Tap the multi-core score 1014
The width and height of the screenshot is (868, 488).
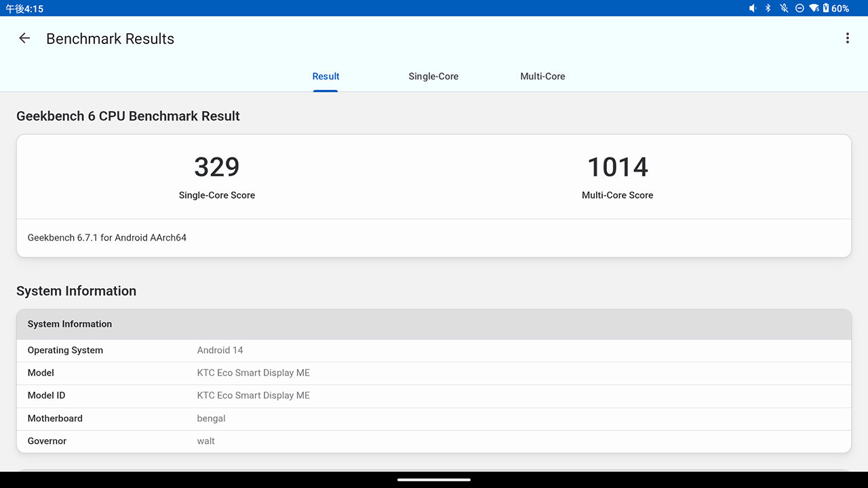[x=618, y=167]
